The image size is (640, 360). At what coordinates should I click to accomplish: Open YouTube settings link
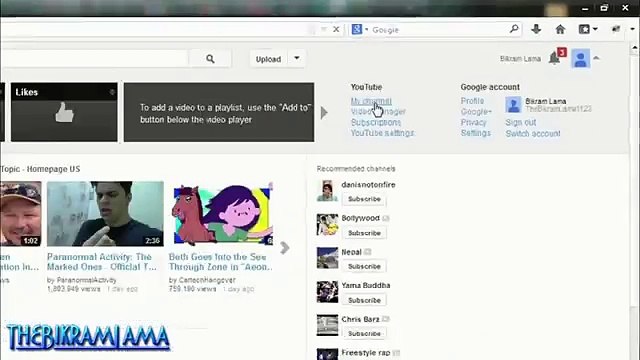(382, 133)
